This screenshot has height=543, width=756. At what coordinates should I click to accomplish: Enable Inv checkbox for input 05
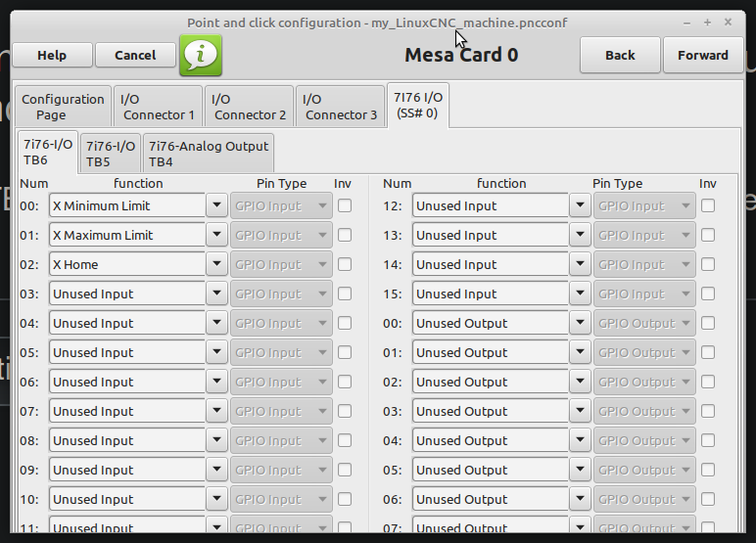(x=345, y=352)
